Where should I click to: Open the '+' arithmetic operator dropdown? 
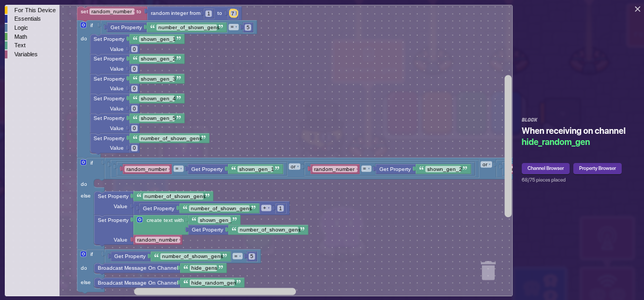pyautogui.click(x=266, y=208)
